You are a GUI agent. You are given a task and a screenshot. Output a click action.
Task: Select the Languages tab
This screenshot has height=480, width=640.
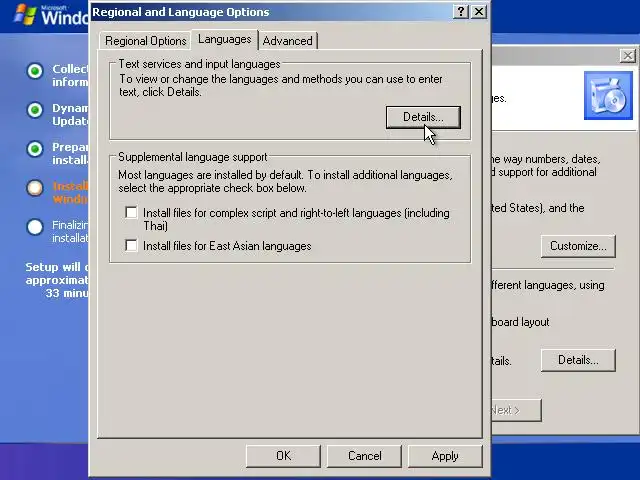click(x=224, y=39)
